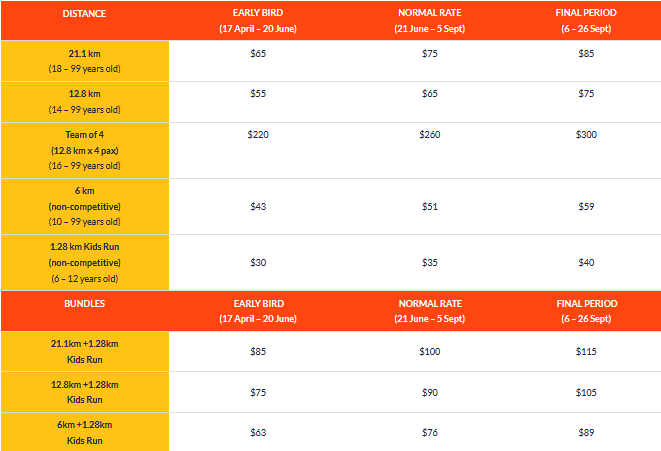Click the top EARLY BIRD column header
Screen dimensions: 661x451
tap(258, 21)
